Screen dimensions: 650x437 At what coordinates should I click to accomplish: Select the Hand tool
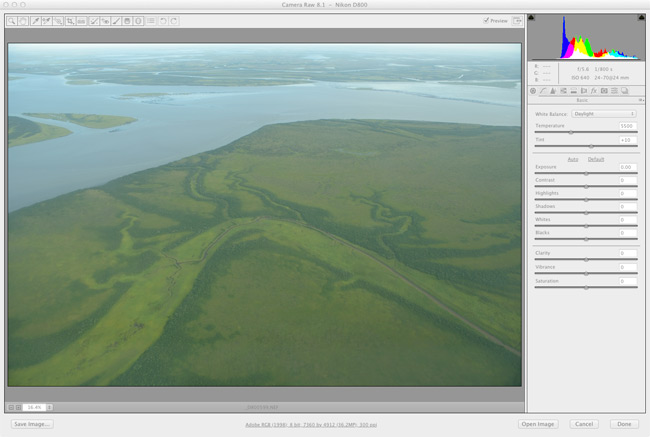point(23,20)
